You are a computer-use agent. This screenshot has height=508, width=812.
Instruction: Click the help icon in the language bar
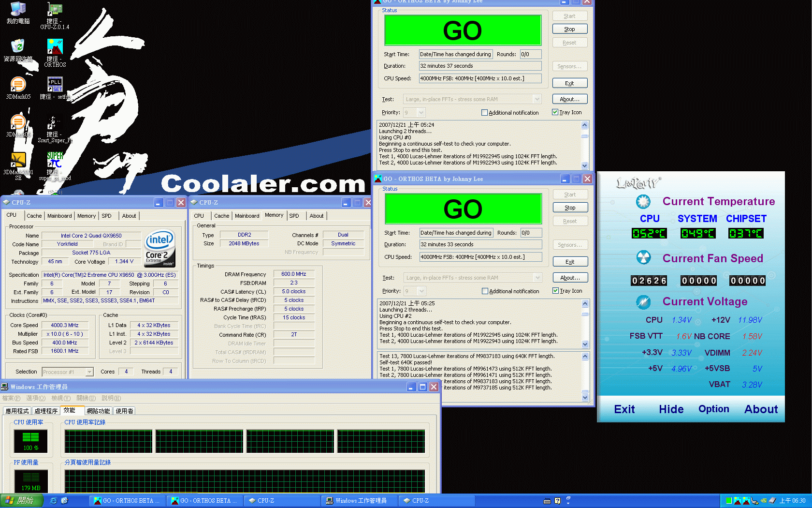point(558,501)
